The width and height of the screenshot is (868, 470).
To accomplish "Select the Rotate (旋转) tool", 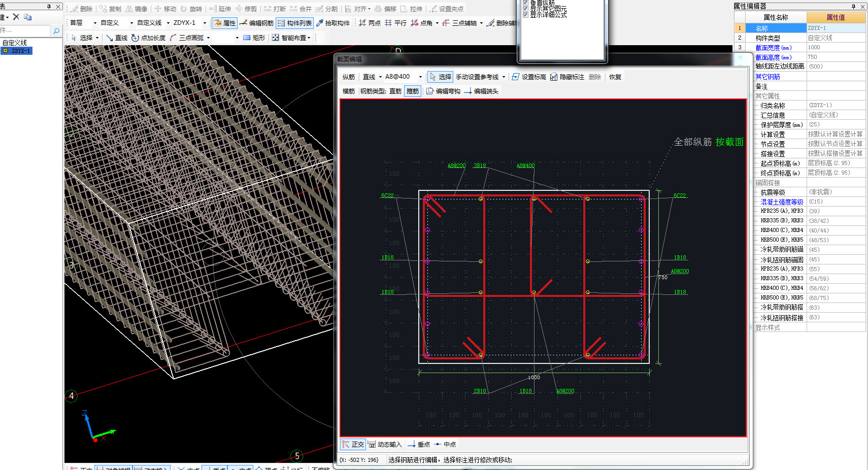I will pyautogui.click(x=191, y=9).
